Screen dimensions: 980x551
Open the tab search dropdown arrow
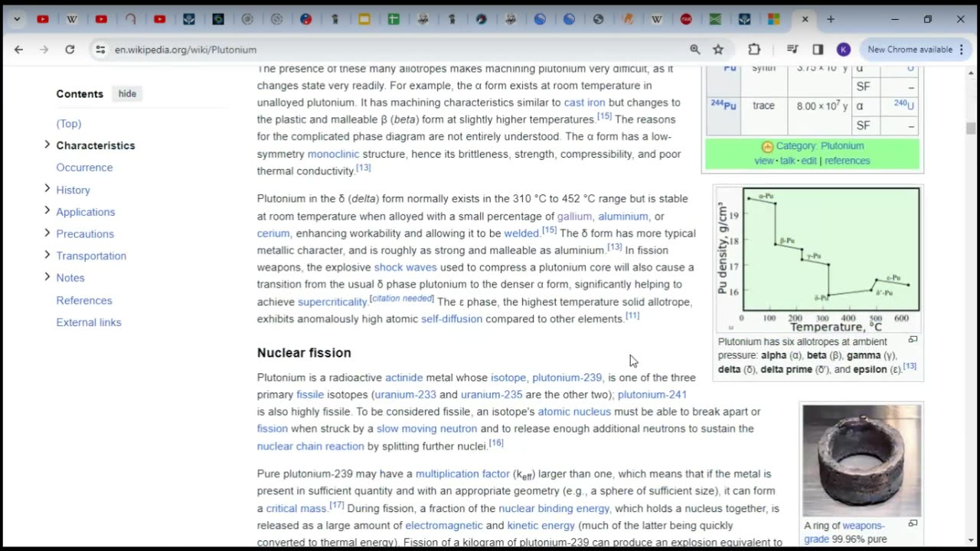[16, 19]
